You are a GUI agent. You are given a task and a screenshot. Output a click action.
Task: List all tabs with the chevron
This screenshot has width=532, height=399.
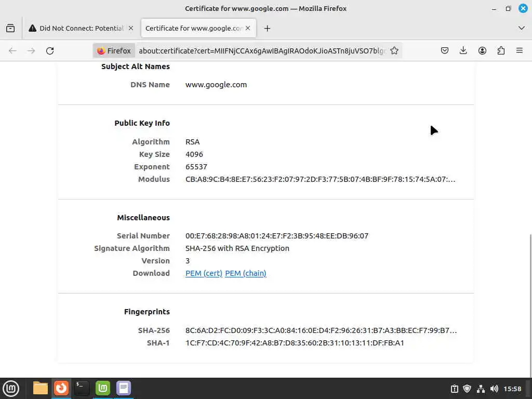522,28
